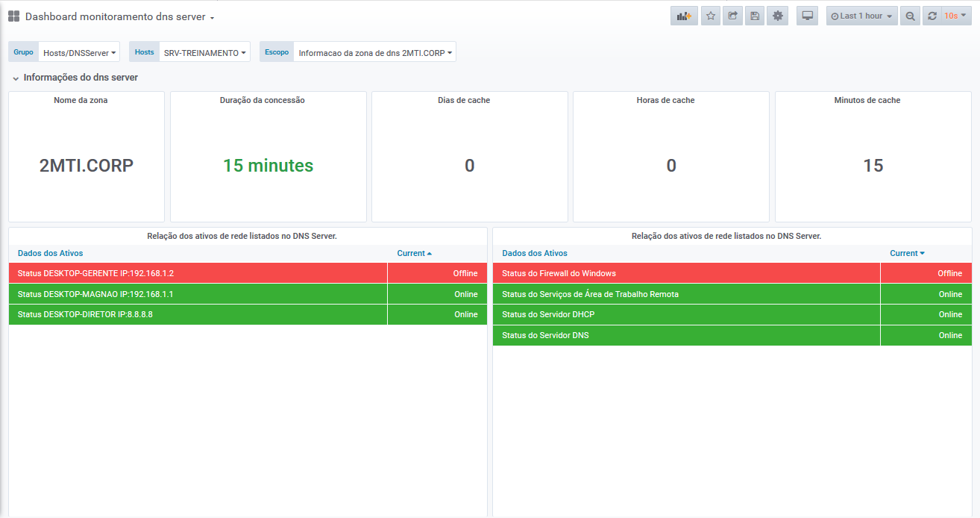The image size is (980, 518).
Task: Open the Escopo zone info dropdown
Action: pos(374,53)
